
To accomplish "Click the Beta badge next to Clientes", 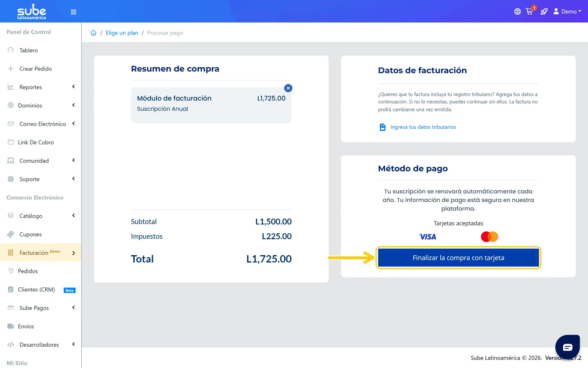I will click(x=69, y=290).
